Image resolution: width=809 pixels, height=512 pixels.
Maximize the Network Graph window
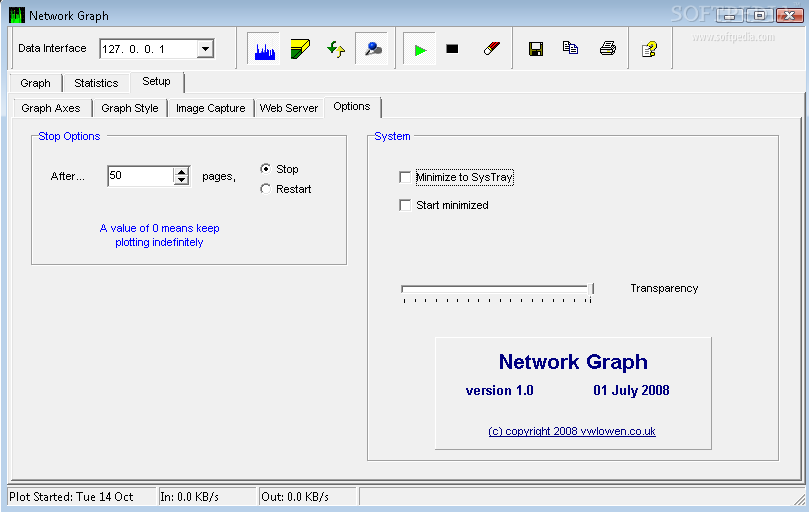coord(759,15)
